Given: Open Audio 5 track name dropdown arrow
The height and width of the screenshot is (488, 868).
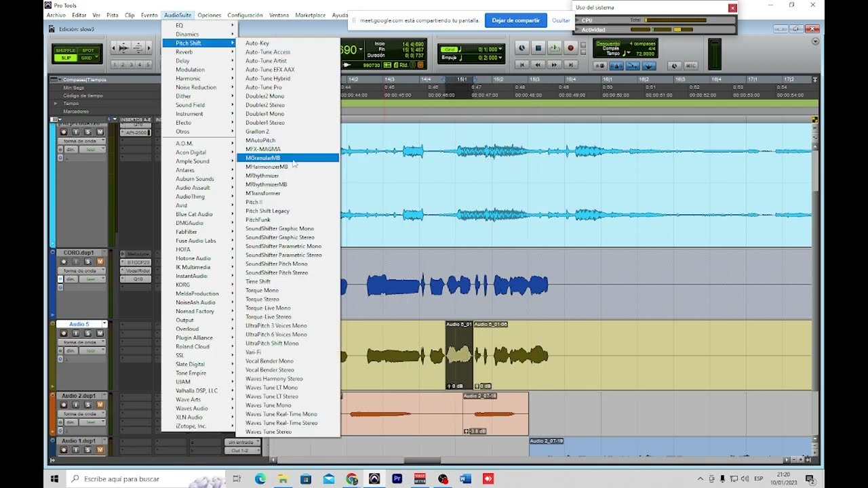Looking at the screenshot, I should (x=104, y=324).
